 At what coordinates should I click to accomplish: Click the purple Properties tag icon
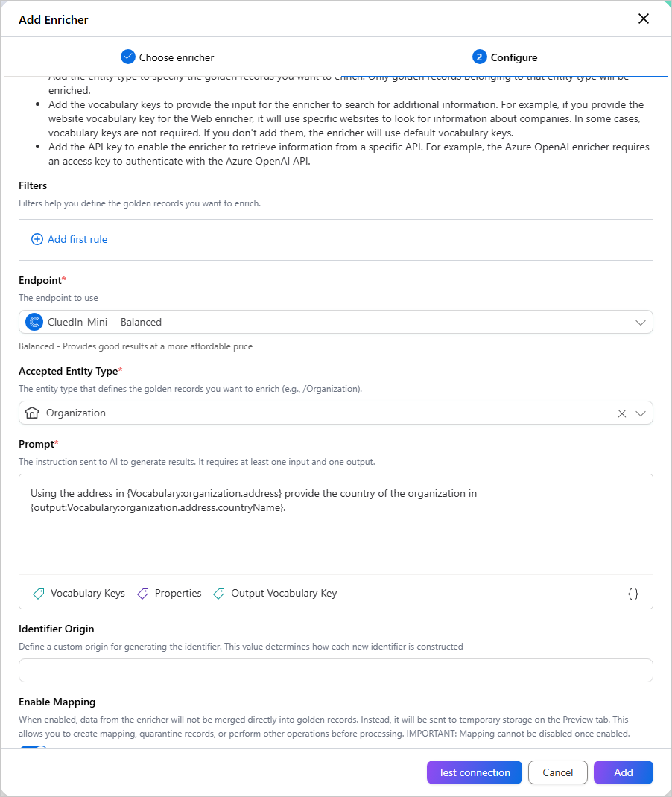tap(143, 594)
